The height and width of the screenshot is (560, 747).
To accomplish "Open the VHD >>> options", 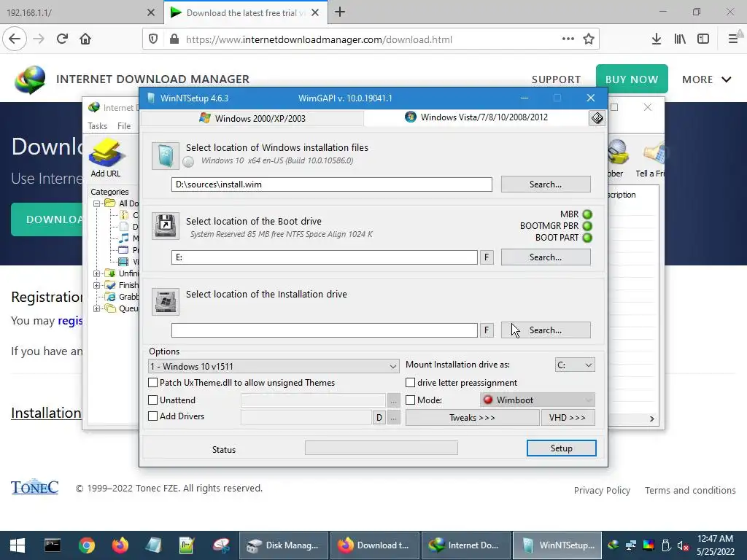I will [x=568, y=418].
